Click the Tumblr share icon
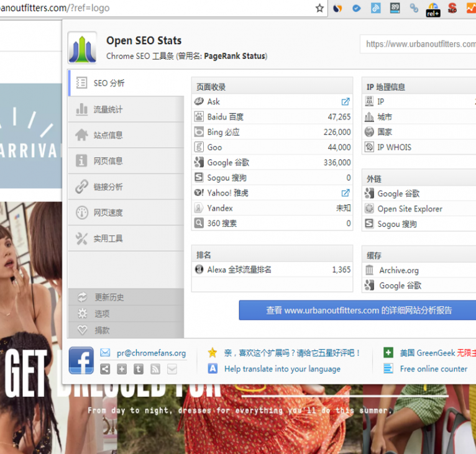 tap(138, 369)
